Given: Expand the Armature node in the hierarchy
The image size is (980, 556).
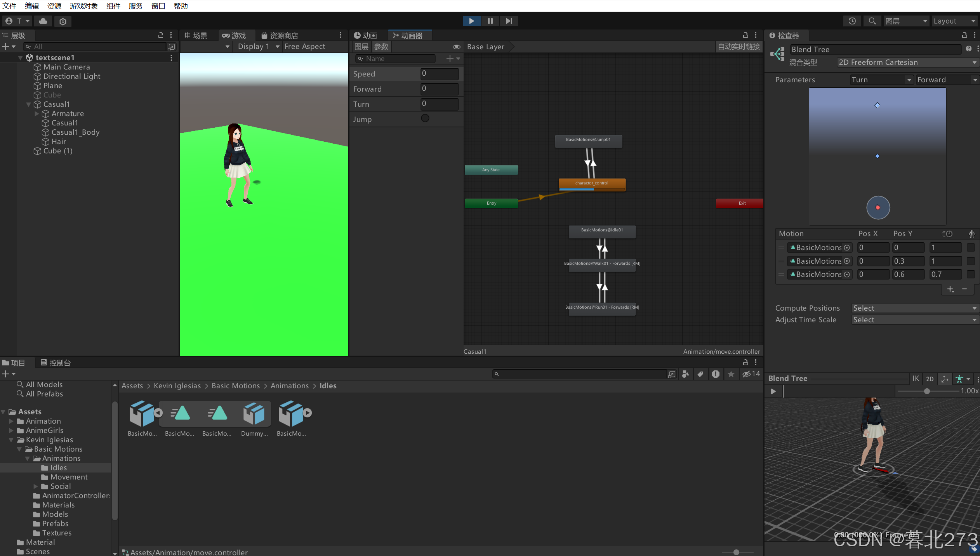Looking at the screenshot, I should coord(37,114).
